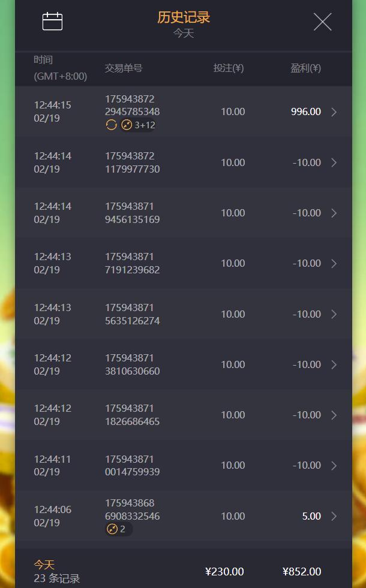Expand the 12:44:06 record with 5.00 profit
This screenshot has height=588, width=366.
pos(334,516)
